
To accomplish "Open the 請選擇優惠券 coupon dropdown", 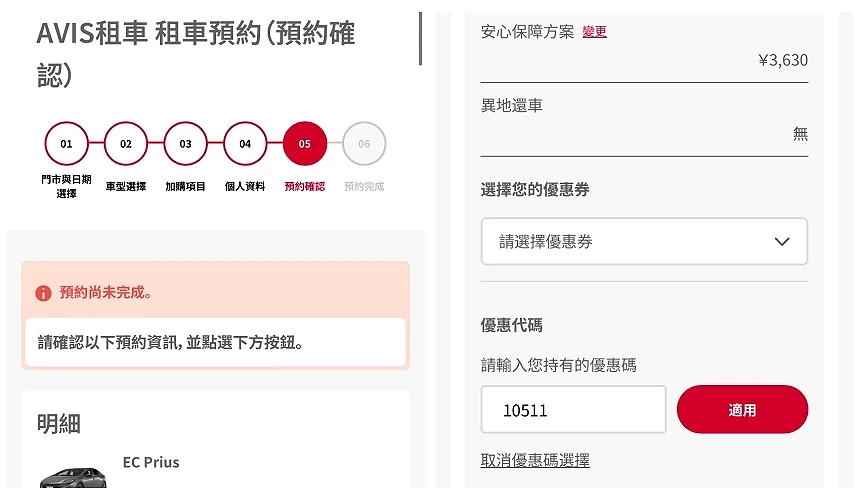I will (x=644, y=241).
